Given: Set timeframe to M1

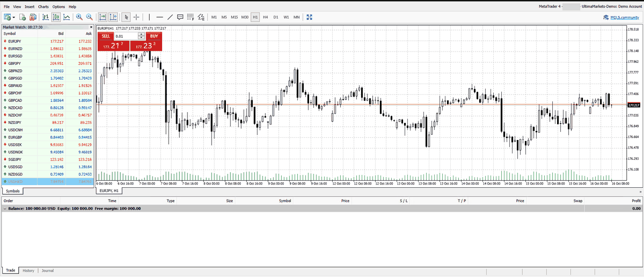Looking at the screenshot, I should (x=214, y=17).
